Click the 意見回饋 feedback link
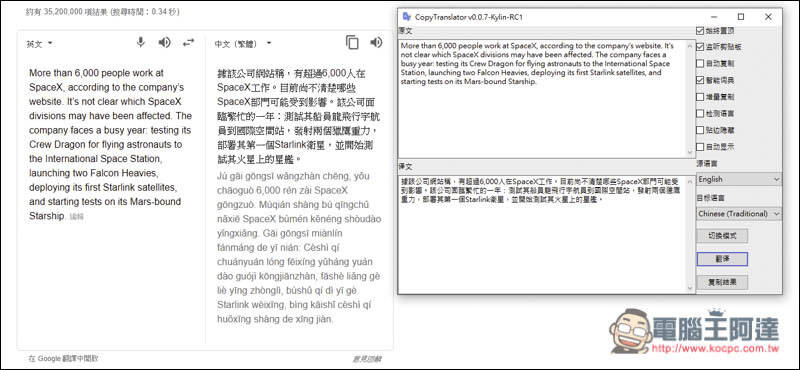The height and width of the screenshot is (370, 800). 367,359
